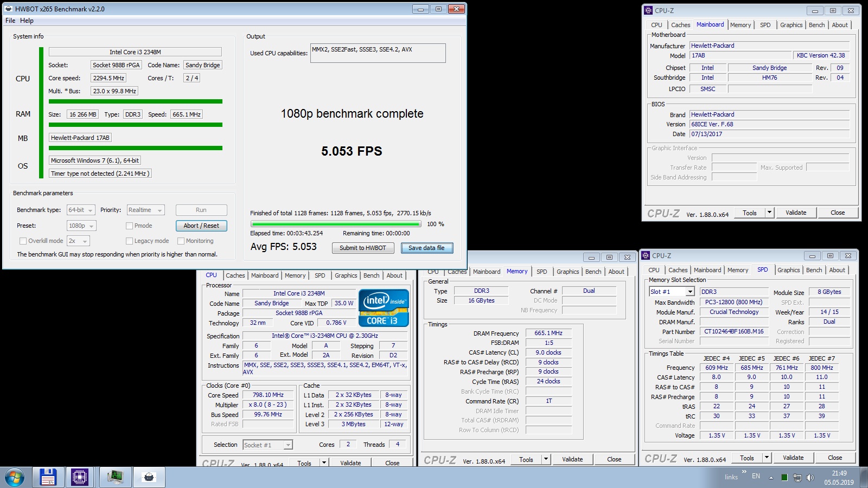Click the Show desktop strip
868x488 pixels.
pos(864,478)
